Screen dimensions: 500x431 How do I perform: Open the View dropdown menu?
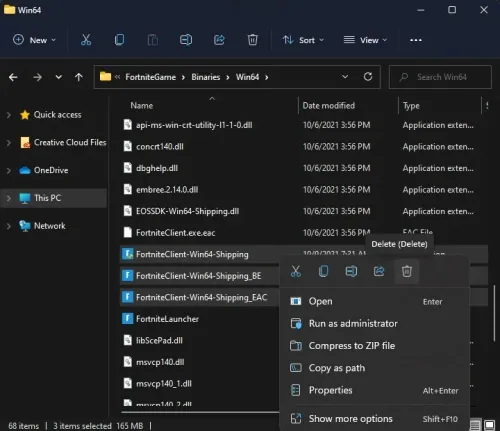click(365, 40)
